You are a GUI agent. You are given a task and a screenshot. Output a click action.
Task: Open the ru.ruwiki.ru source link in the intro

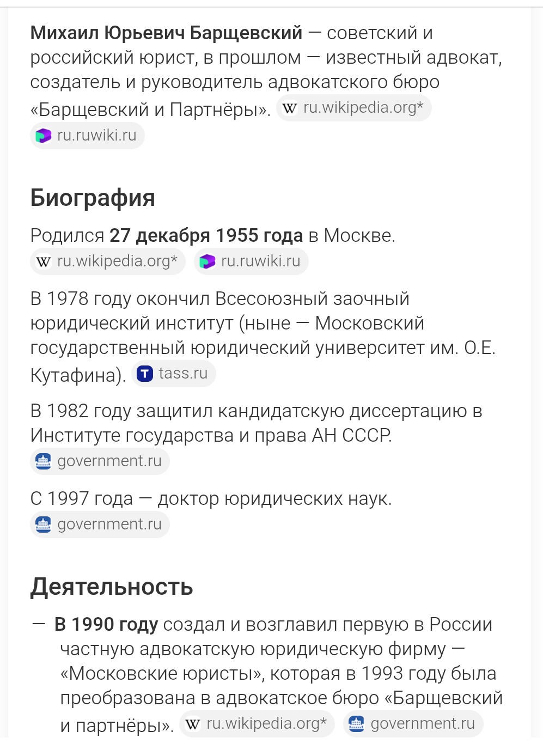[97, 136]
